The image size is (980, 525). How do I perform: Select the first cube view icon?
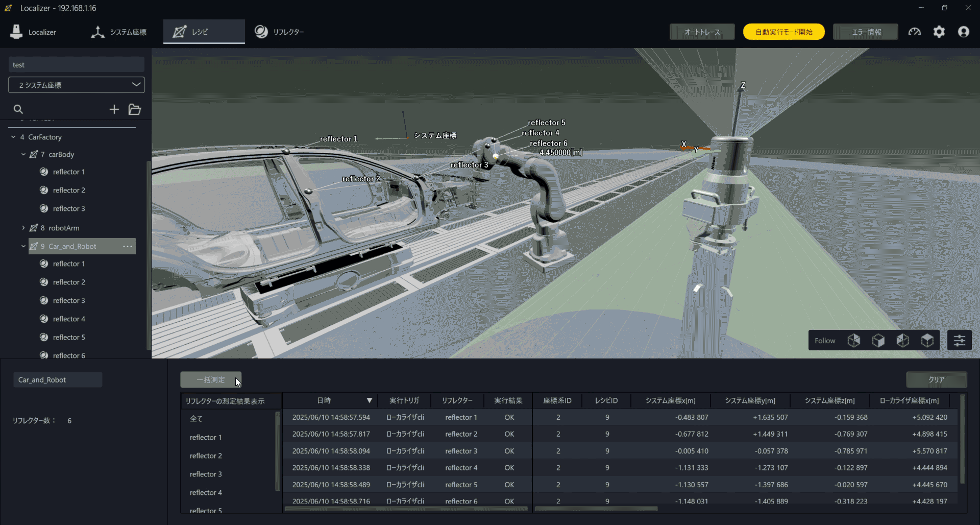pyautogui.click(x=854, y=341)
